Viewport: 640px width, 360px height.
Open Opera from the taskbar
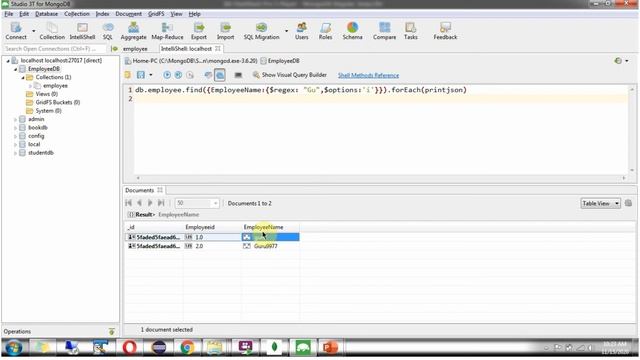[x=129, y=347]
